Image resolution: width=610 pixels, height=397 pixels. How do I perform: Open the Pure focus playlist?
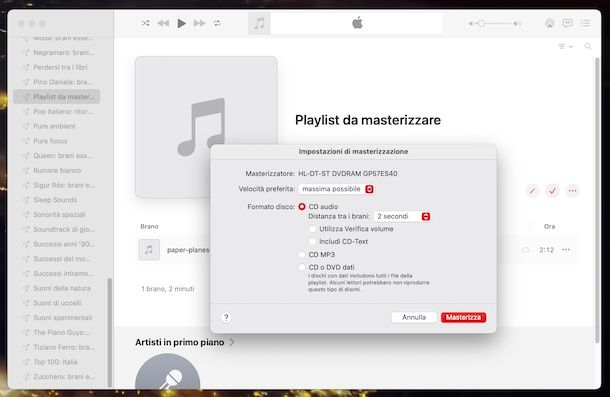57,141
